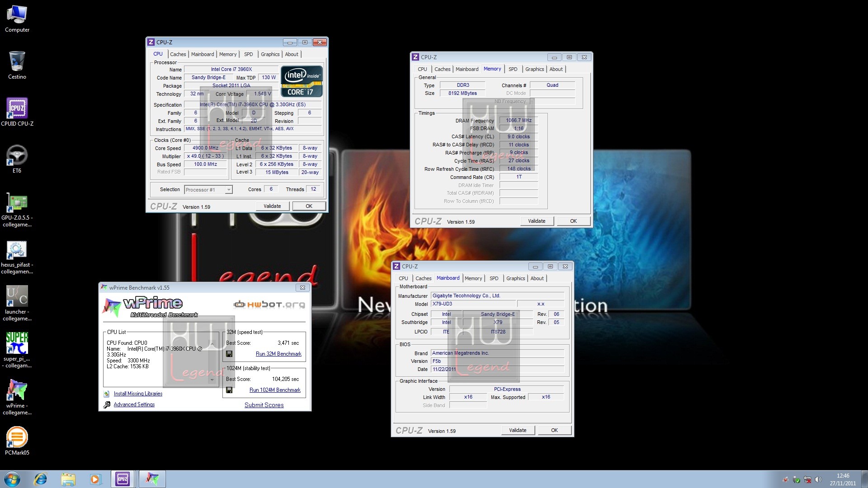Click the network tray icon

[807, 479]
